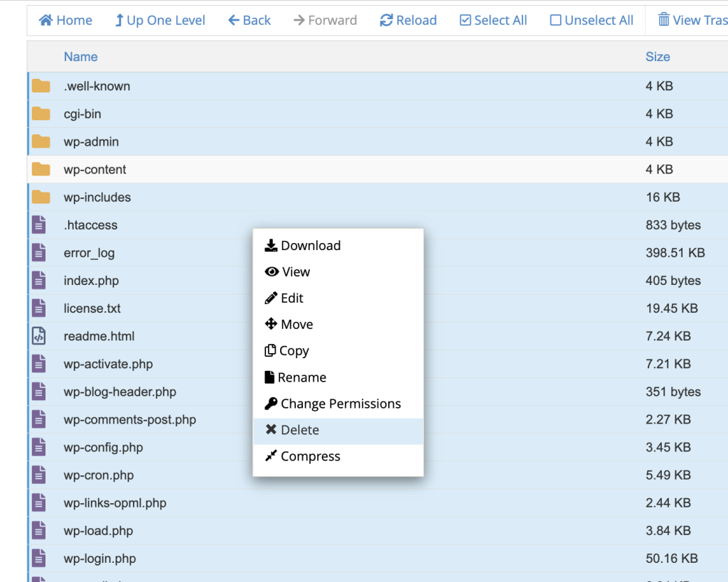Select the wp-load.php file name
Screen dimensions: 728x582
[98, 531]
